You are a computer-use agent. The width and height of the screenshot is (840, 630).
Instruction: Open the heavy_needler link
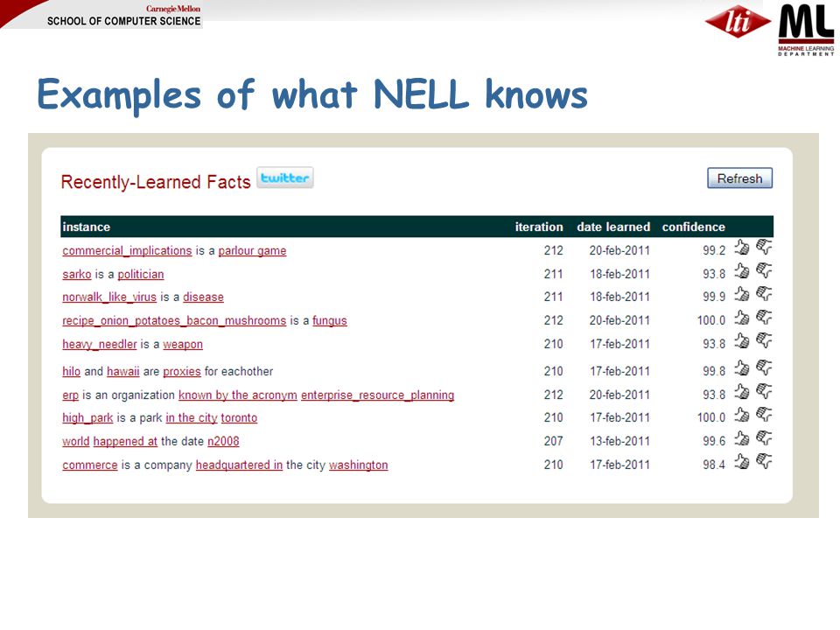[x=100, y=345]
